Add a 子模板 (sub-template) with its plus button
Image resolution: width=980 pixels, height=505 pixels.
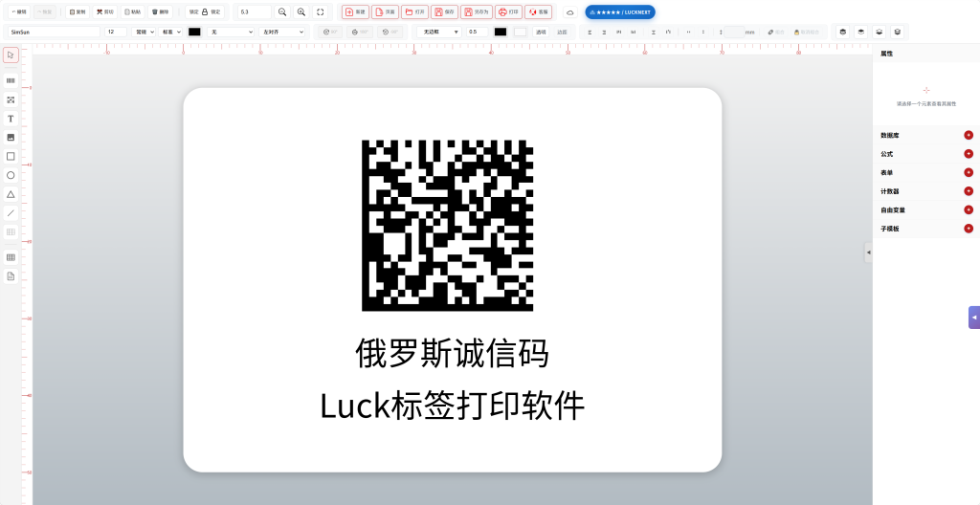[x=969, y=229]
